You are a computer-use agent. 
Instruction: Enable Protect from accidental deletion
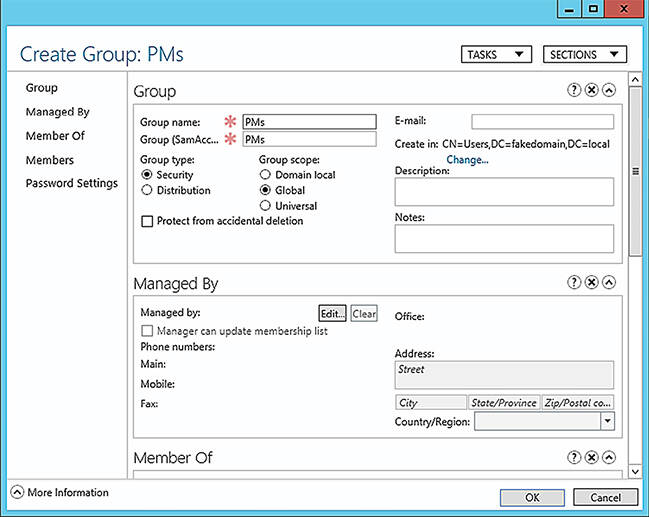(x=147, y=221)
